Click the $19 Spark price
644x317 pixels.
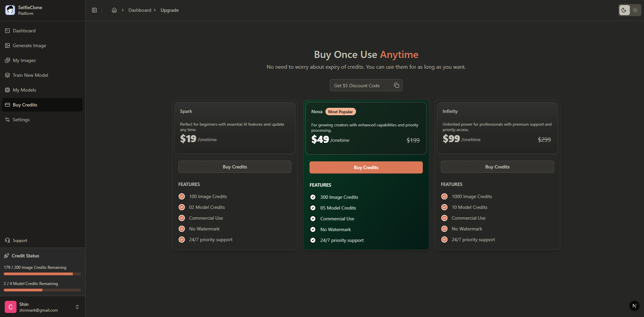[x=188, y=139]
